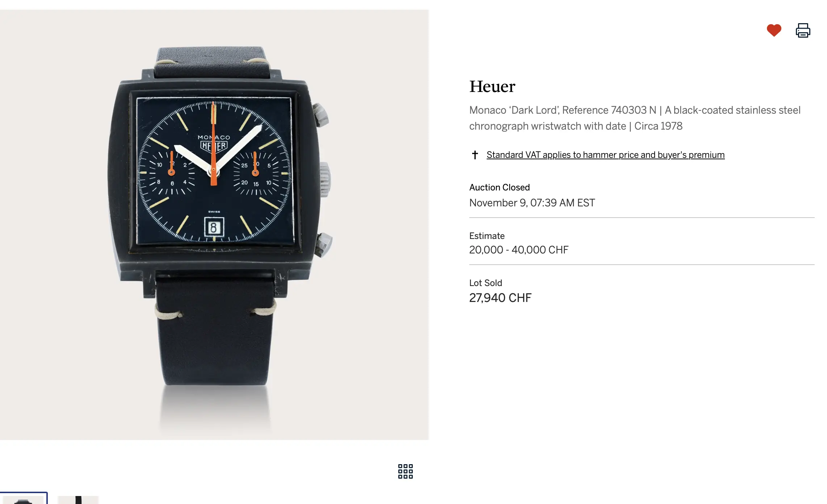Click the November 9 closing date text
Image resolution: width=827 pixels, height=504 pixels.
click(x=532, y=203)
